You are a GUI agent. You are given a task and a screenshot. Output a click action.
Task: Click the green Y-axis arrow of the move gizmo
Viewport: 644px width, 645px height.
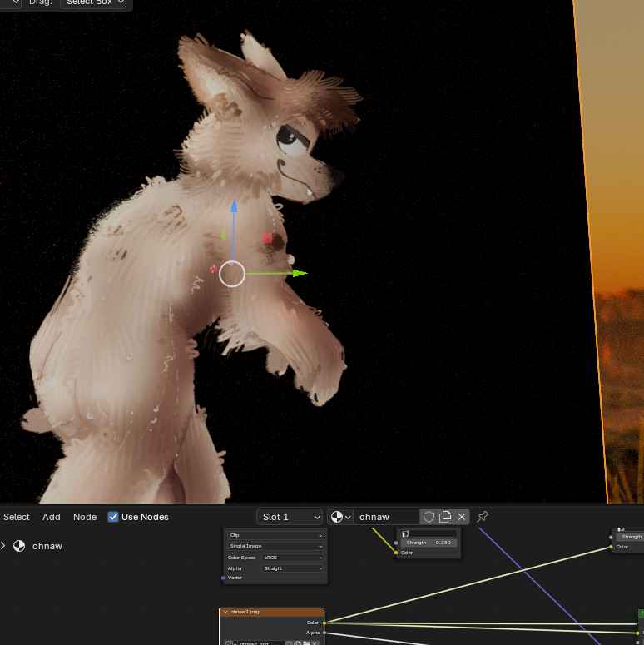(300, 273)
